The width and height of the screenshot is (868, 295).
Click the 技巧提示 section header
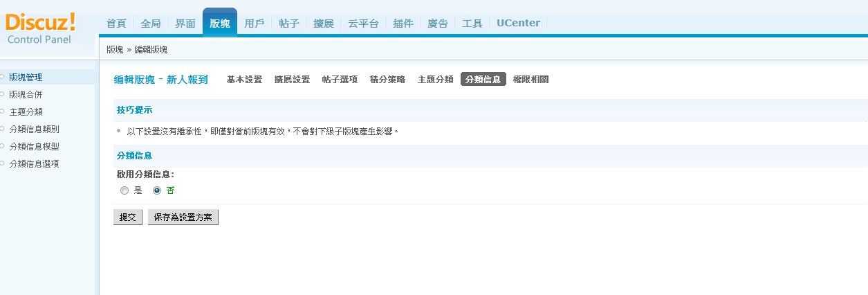135,110
